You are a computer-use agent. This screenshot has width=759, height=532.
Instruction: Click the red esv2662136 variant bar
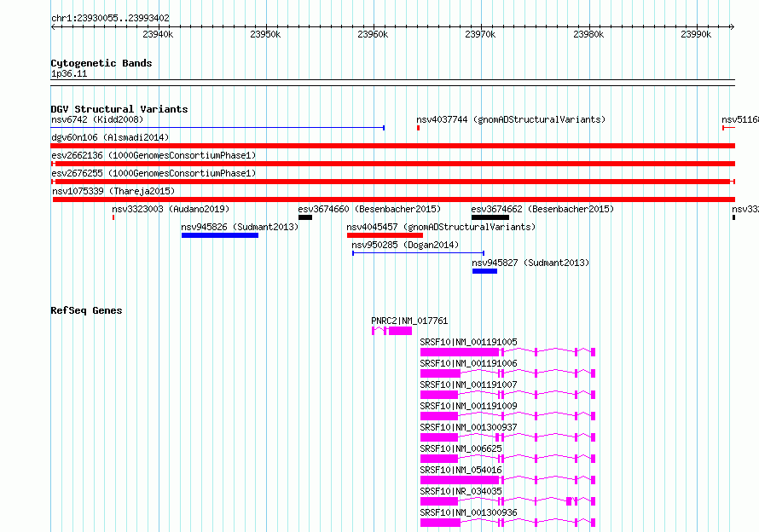393,164
